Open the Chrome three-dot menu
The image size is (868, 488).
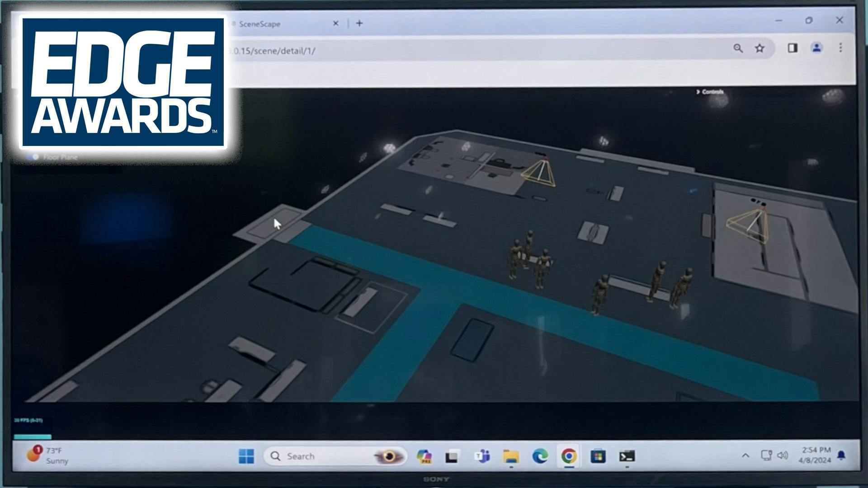(841, 48)
